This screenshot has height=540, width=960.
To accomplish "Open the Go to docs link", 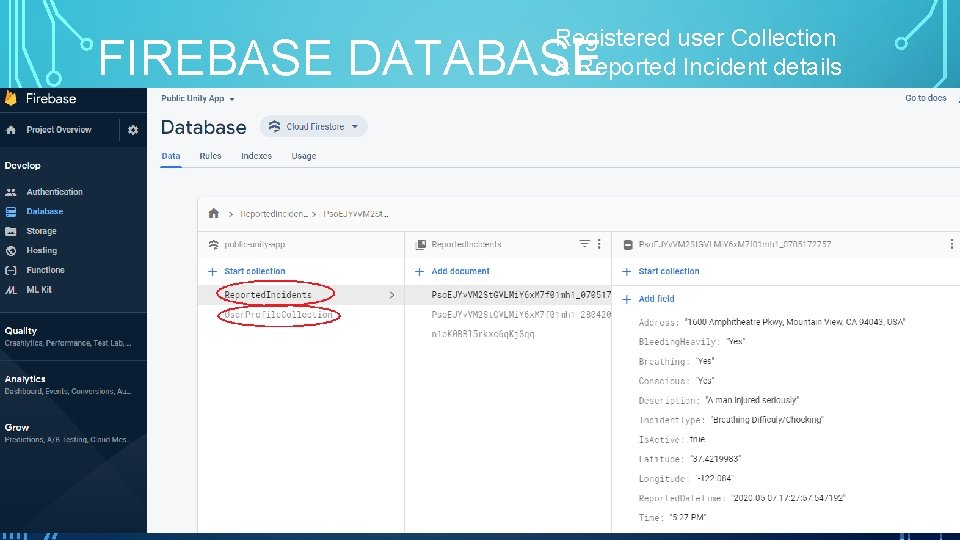I will click(x=926, y=98).
